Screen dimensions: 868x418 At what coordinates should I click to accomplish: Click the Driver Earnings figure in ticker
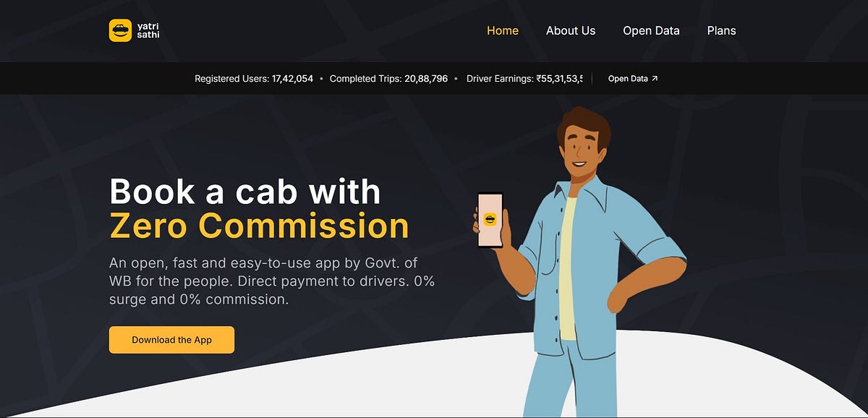[x=524, y=78]
